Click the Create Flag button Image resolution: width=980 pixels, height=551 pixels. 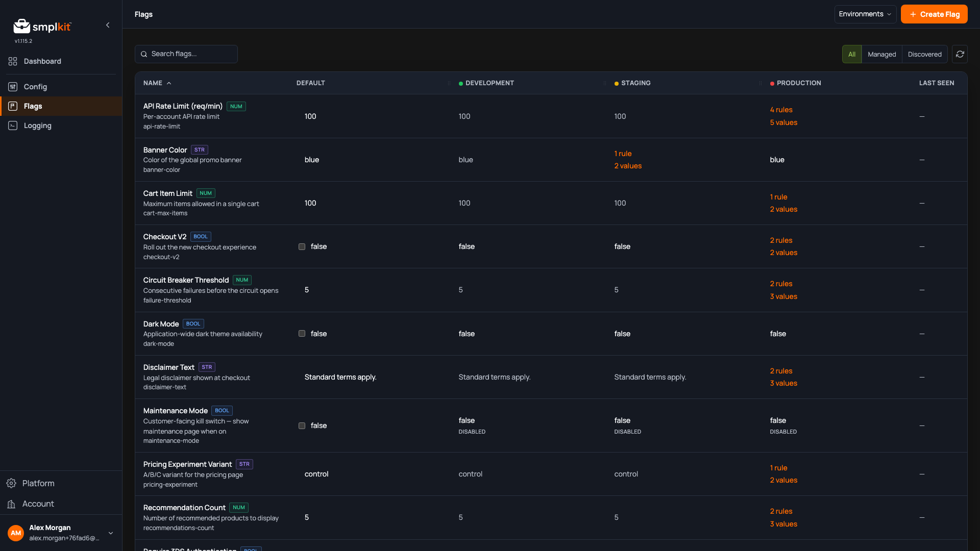pos(934,14)
